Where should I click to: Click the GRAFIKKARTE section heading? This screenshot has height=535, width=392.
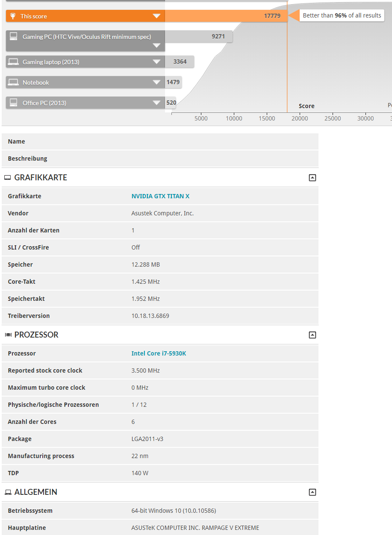coord(41,178)
